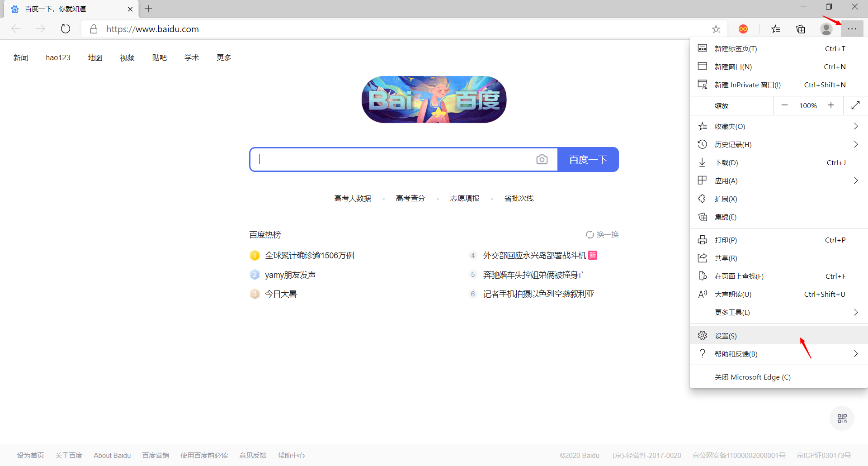Expand the 应用(A) submenu
868x466 pixels.
point(778,181)
